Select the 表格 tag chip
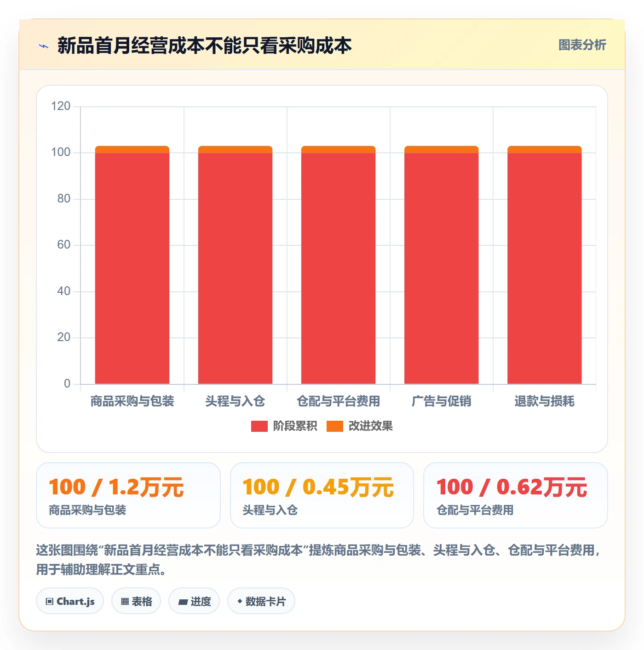Image resolution: width=644 pixels, height=650 pixels. pyautogui.click(x=136, y=601)
